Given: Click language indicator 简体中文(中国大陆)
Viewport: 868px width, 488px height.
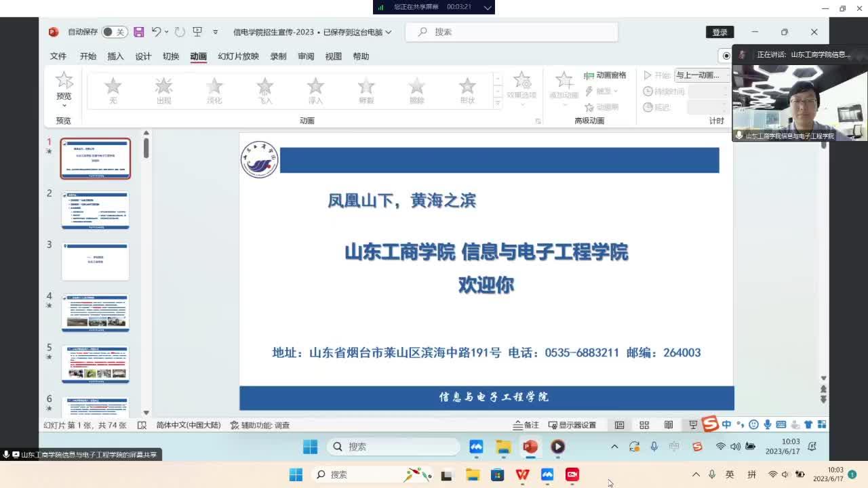Looking at the screenshot, I should (189, 425).
